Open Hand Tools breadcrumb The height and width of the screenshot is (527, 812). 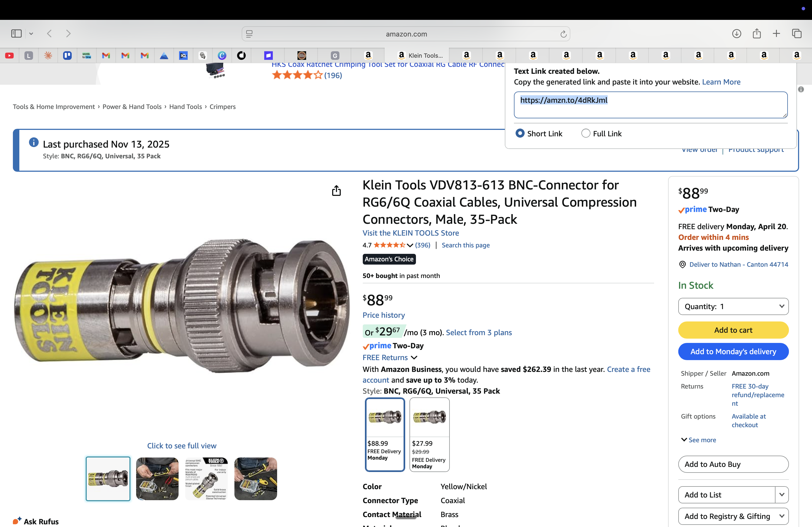coord(186,107)
